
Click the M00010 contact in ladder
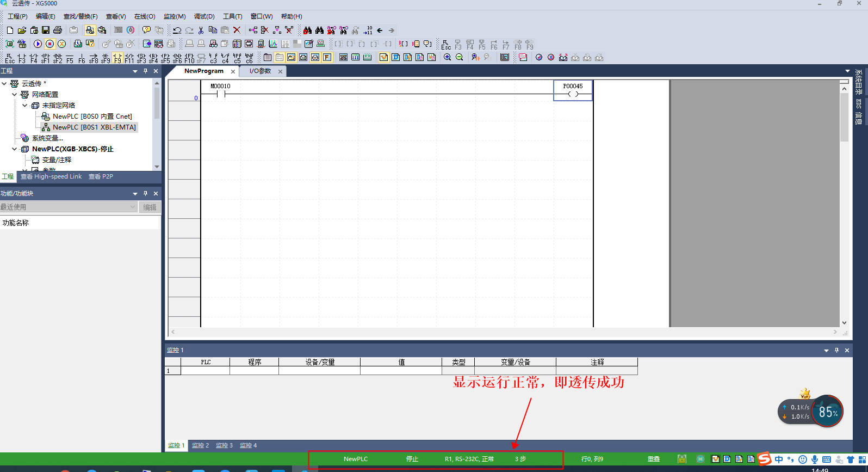[x=220, y=94]
